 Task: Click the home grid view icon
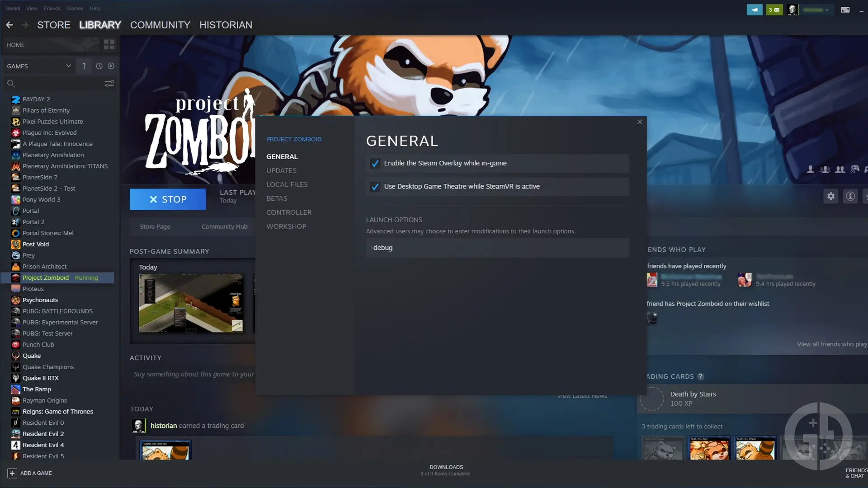tap(110, 45)
